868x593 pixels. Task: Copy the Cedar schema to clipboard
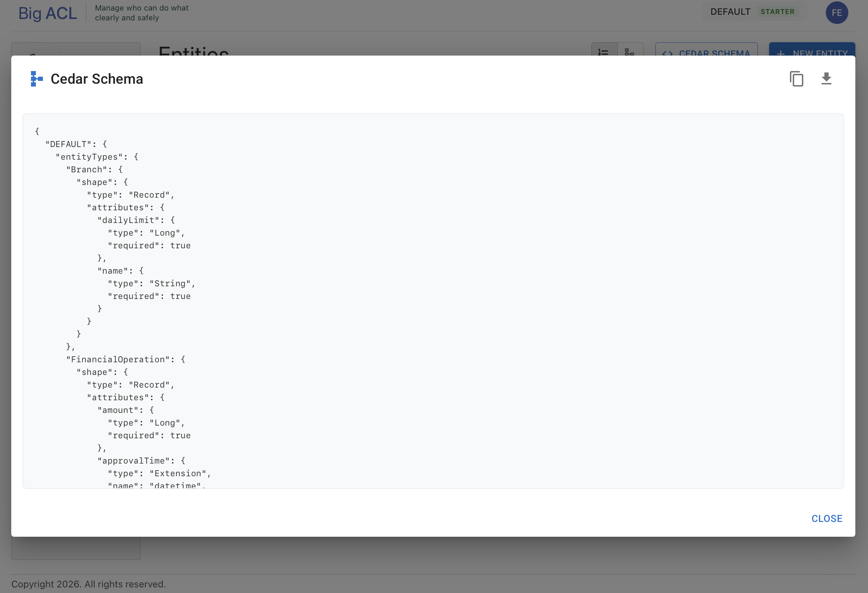(796, 79)
